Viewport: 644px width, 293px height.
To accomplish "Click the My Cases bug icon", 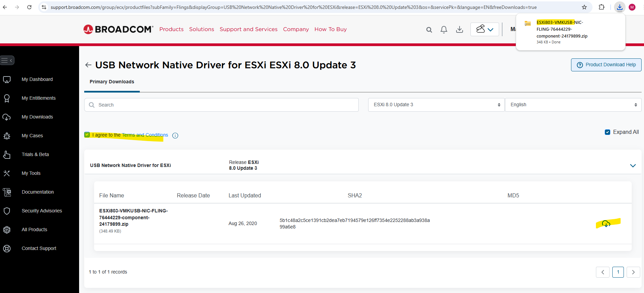I will 7,136.
